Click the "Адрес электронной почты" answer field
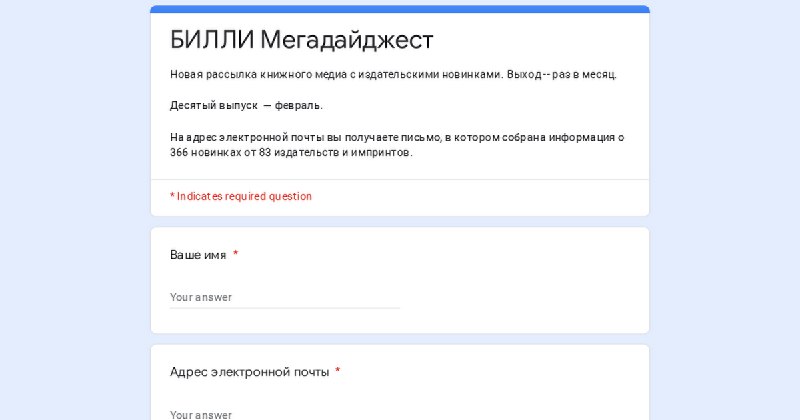This screenshot has width=800, height=420. pos(285,414)
